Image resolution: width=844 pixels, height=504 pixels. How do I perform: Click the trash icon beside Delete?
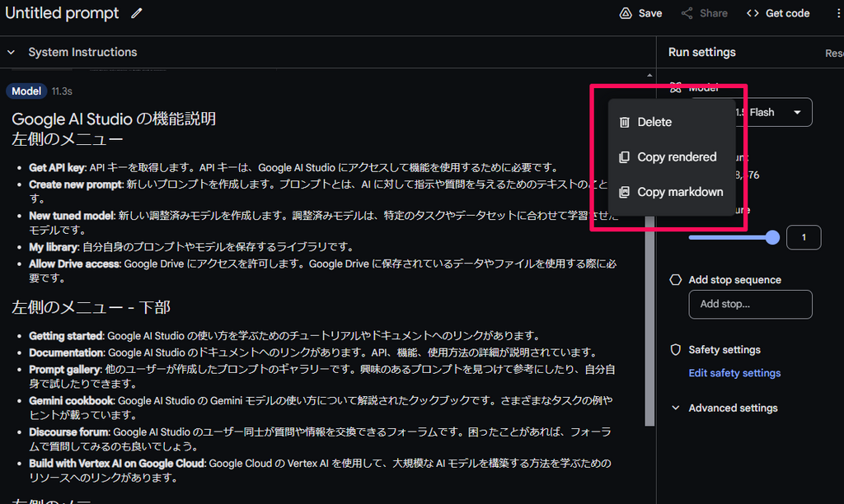pyautogui.click(x=625, y=122)
